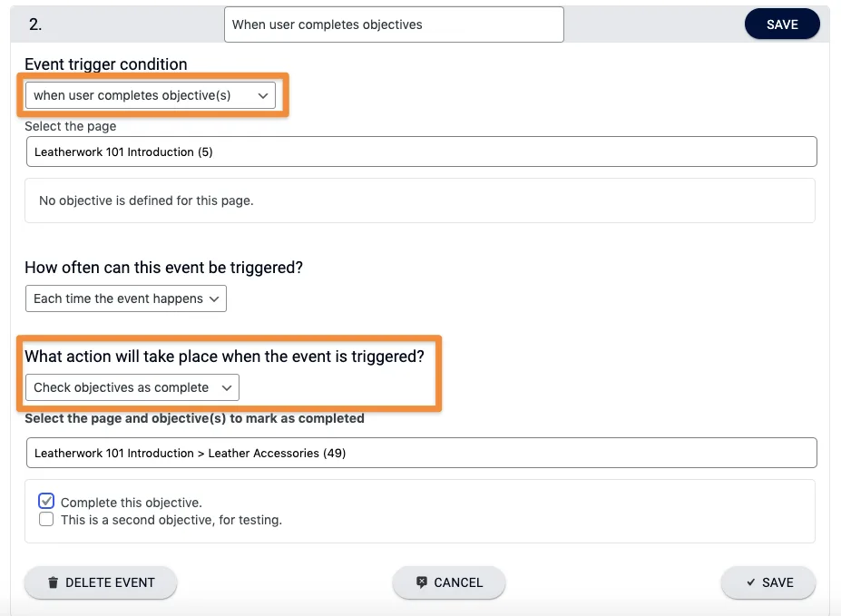Enable 'This is a second objective' checkbox

(46, 520)
